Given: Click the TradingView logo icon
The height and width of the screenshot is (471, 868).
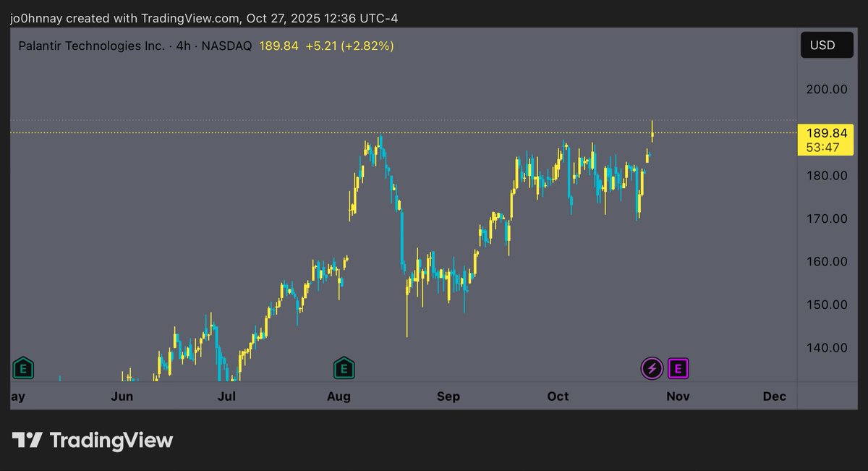Looking at the screenshot, I should coord(27,440).
